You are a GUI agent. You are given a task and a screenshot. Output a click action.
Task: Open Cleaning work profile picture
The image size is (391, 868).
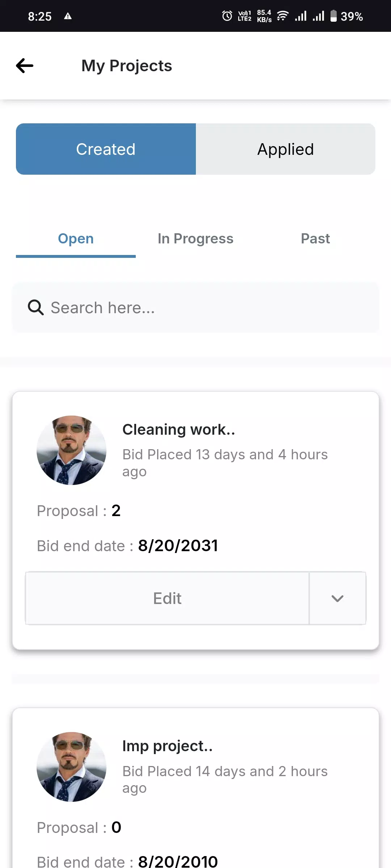71,450
